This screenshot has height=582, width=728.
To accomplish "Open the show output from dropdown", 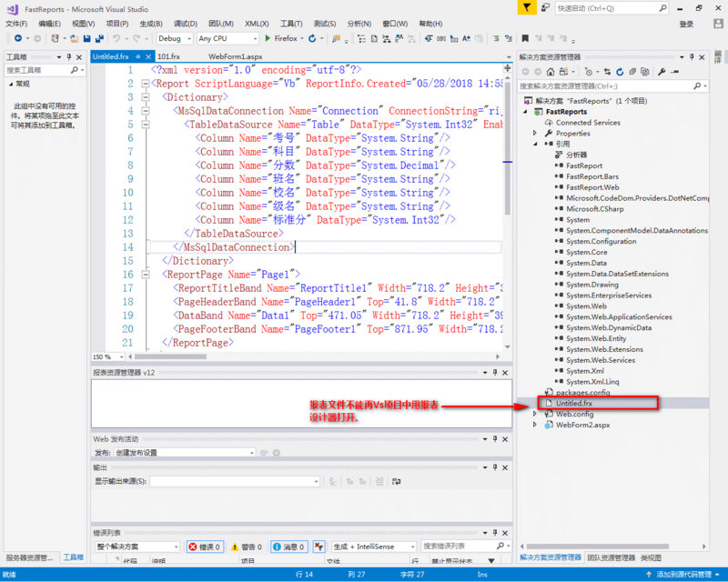I will point(235,481).
